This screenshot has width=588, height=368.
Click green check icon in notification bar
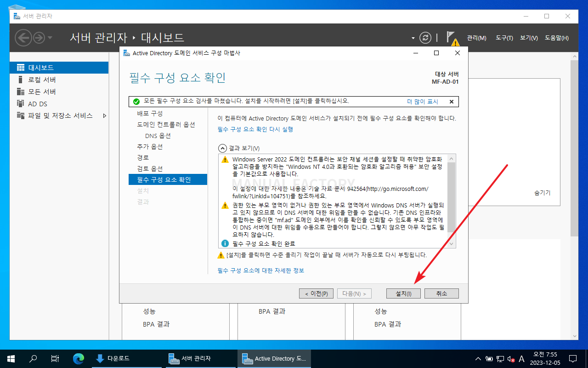click(136, 101)
